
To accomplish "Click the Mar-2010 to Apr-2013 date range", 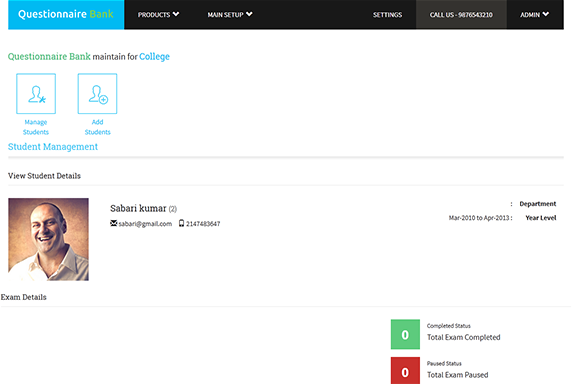I will click(x=479, y=218).
